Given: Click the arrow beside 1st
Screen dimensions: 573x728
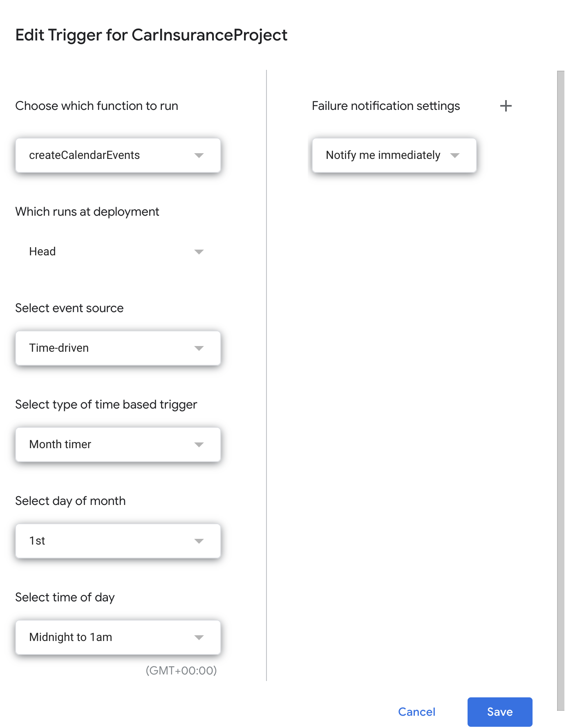Looking at the screenshot, I should point(199,541).
